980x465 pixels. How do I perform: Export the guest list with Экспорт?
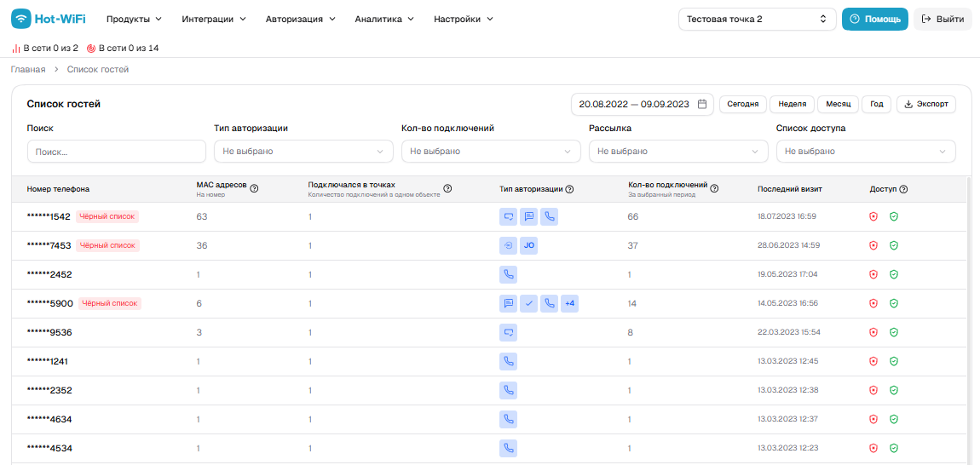point(926,104)
